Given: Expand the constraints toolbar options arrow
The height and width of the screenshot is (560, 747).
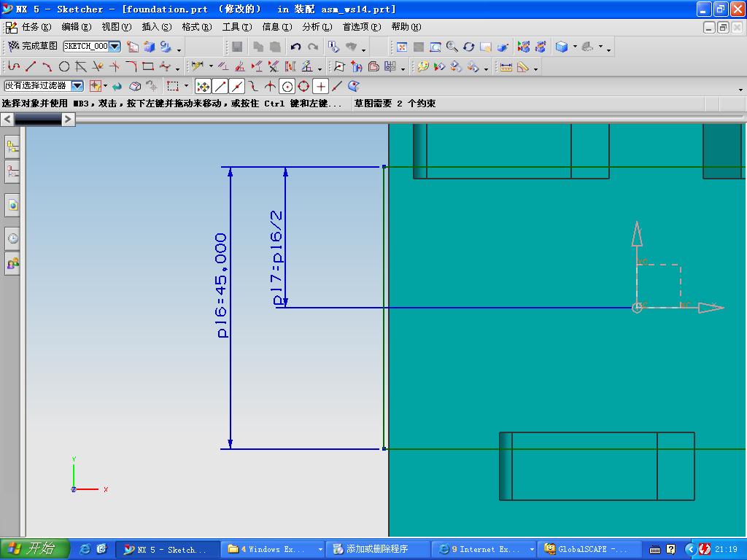Looking at the screenshot, I should (320, 69).
